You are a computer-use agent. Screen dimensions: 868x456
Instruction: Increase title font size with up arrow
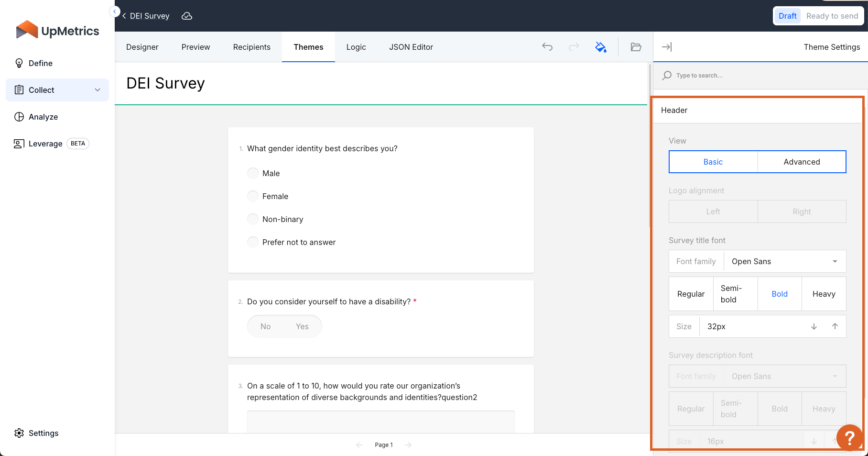point(835,326)
